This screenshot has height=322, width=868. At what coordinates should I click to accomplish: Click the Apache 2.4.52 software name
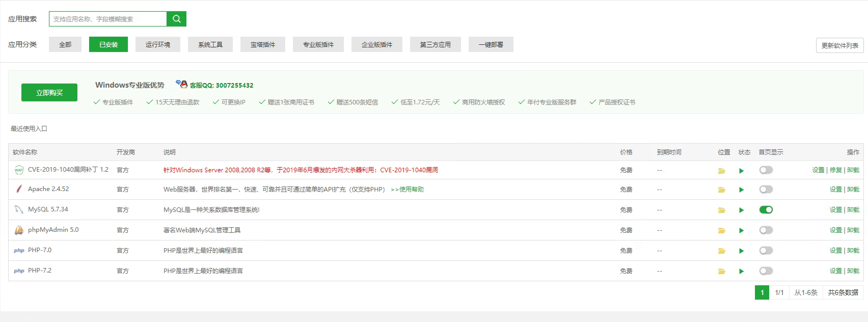[48, 189]
